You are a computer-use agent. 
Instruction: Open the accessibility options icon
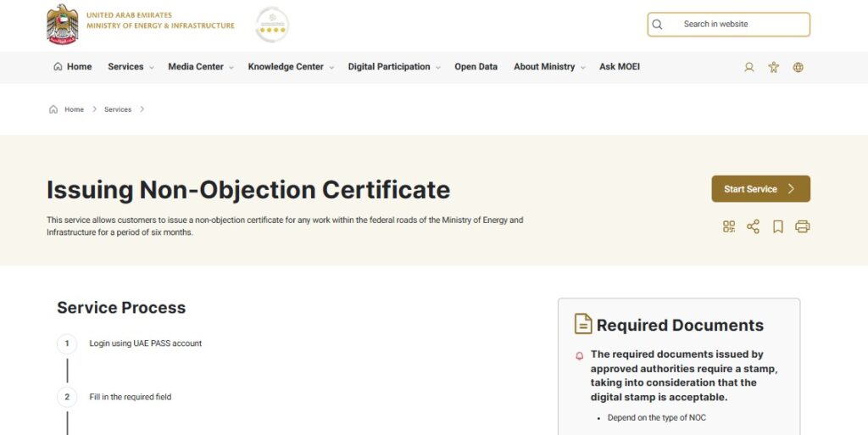coord(773,67)
